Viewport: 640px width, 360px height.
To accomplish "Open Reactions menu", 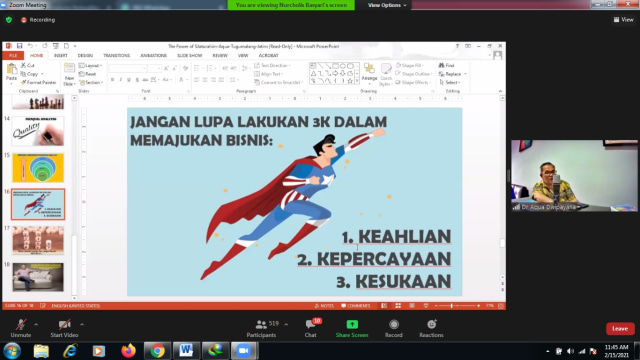I will tap(431, 328).
